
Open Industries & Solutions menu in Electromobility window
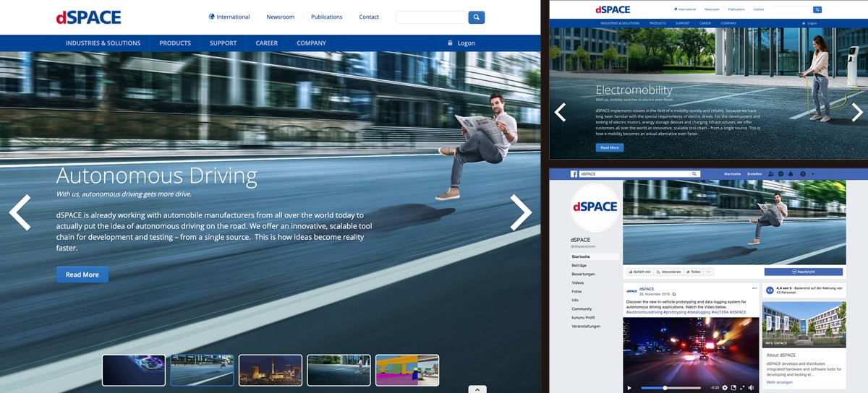pyautogui.click(x=620, y=23)
